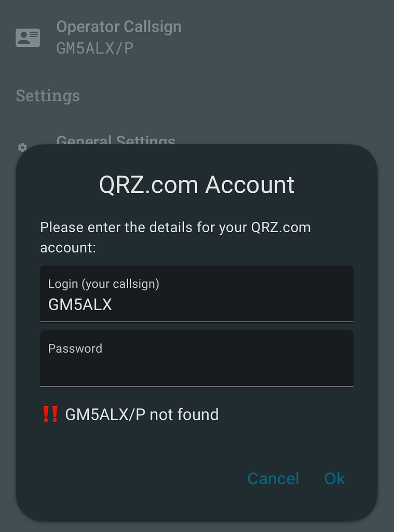Viewport: 394px width, 532px height.
Task: Click the GM5ALX/P callsign value text
Action: pos(95,48)
